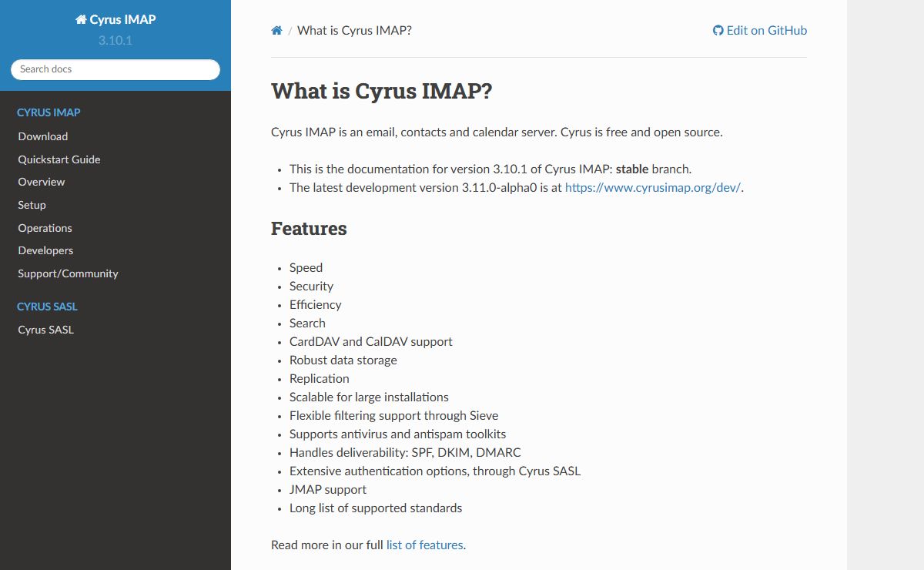Click the 'What is Cyrus IMAP?' heading
The height and width of the screenshot is (570, 924).
click(382, 91)
